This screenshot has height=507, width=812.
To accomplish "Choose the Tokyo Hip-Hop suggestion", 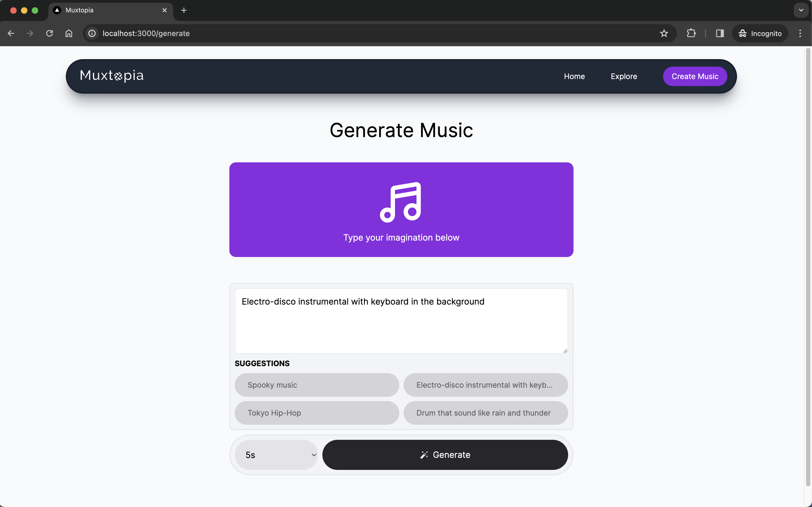I will (x=317, y=413).
